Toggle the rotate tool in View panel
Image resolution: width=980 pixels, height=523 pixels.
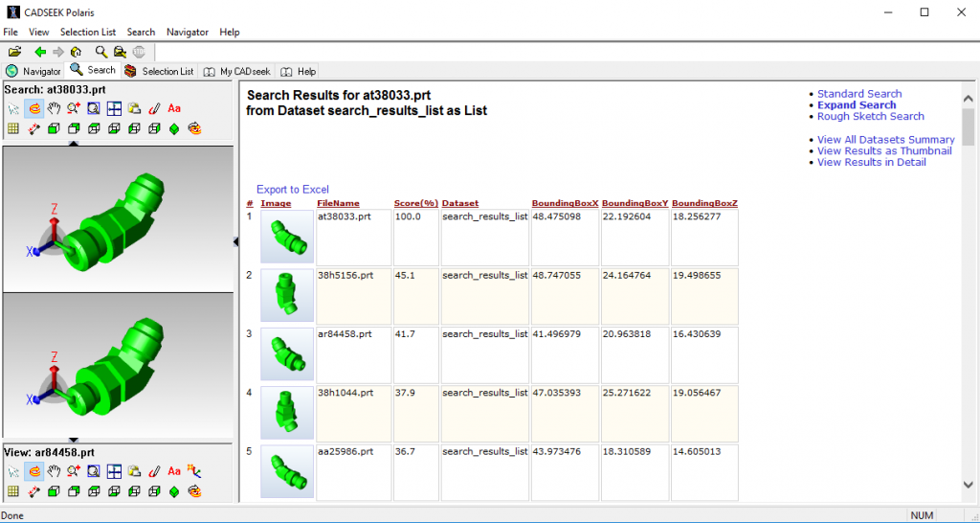click(x=33, y=471)
